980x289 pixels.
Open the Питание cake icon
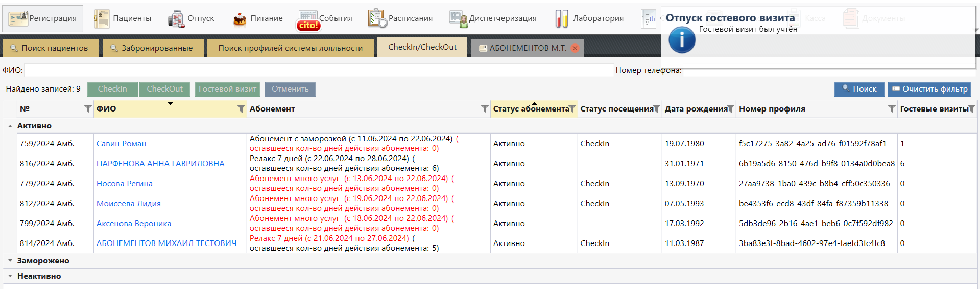(239, 19)
